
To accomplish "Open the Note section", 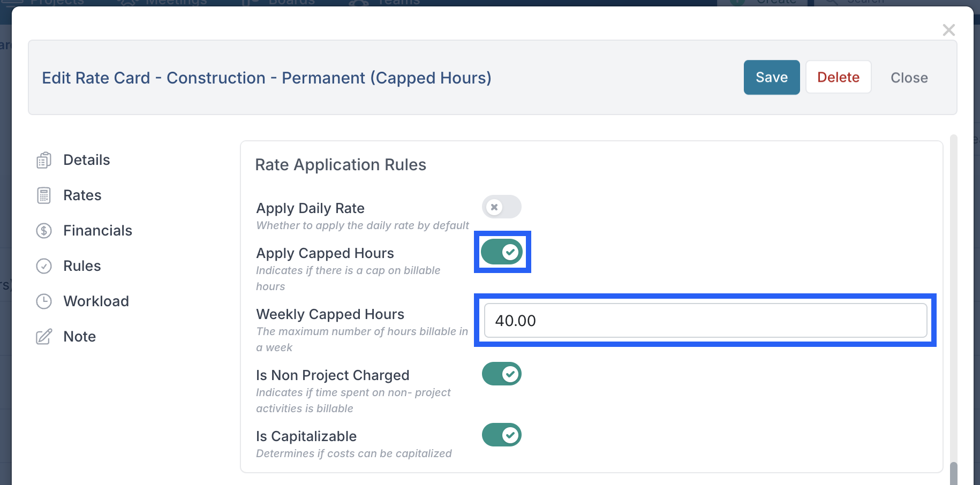I will tap(80, 337).
